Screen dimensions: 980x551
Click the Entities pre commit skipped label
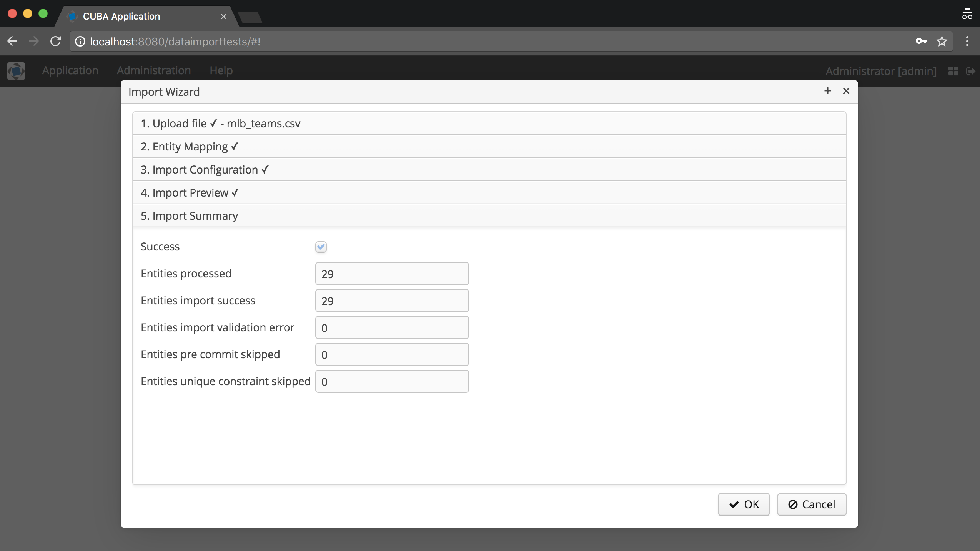(x=210, y=354)
